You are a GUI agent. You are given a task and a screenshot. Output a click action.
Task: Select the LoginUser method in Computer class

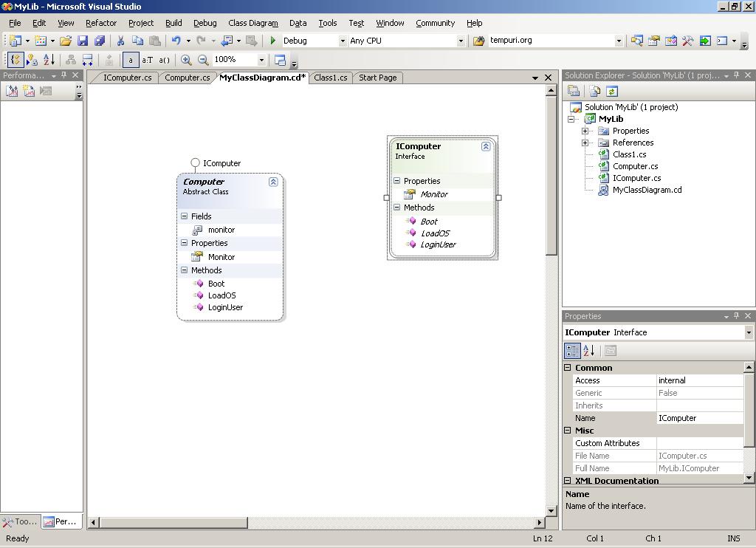tap(225, 307)
